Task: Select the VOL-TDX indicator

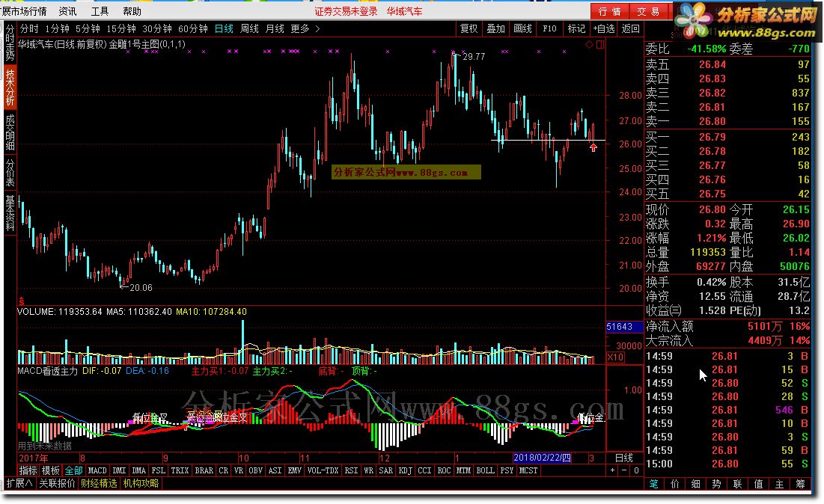Action: click(323, 470)
